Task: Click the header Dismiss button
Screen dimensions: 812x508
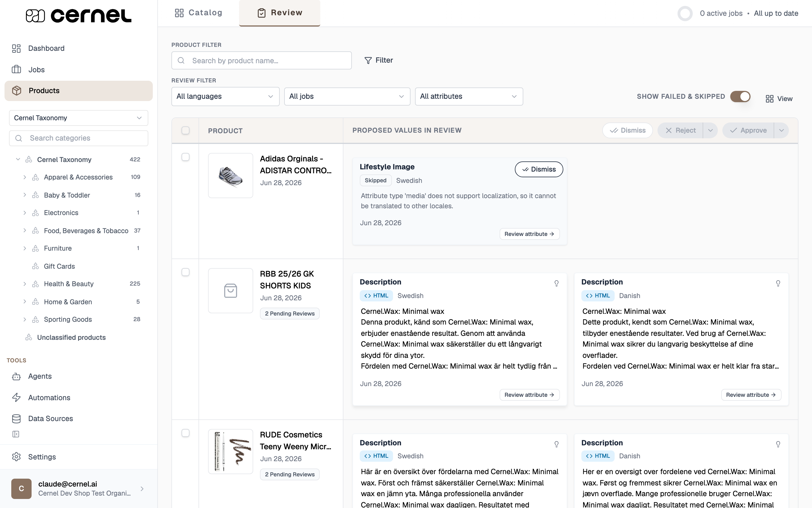Action: tap(627, 130)
